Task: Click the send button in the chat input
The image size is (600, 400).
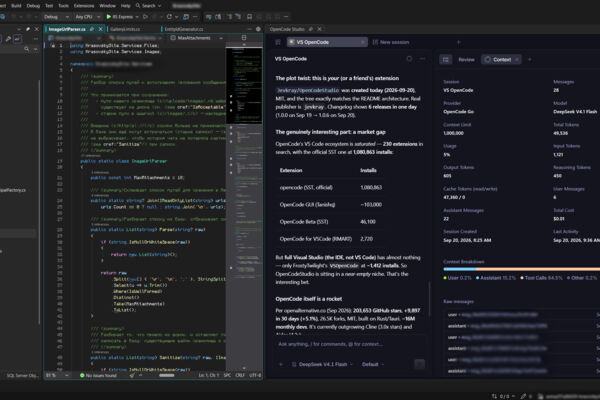Action: pyautogui.click(x=419, y=364)
